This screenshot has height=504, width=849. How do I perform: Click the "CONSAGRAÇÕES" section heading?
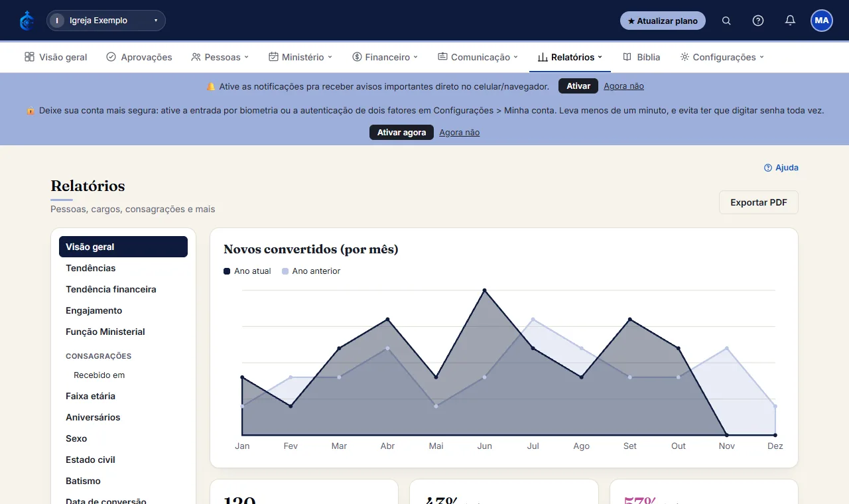click(99, 356)
